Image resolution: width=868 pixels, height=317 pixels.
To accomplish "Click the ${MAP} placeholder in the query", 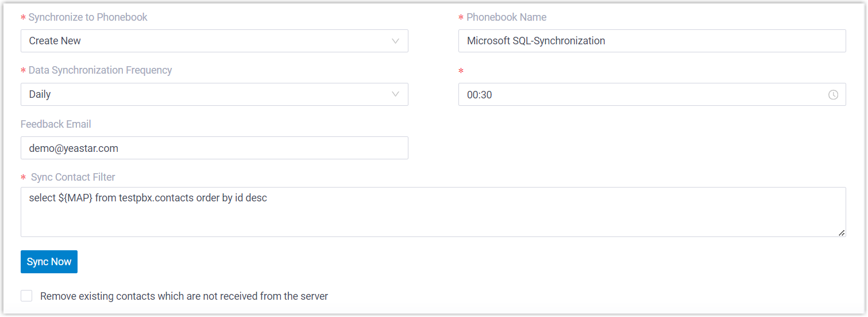I will tap(75, 198).
